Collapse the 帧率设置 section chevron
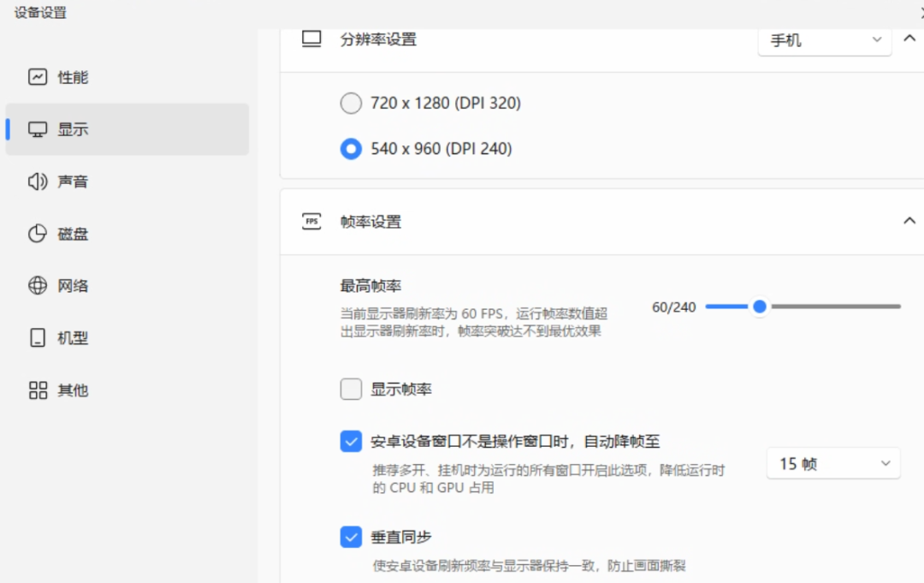Viewport: 924px width, 583px height. click(x=909, y=220)
